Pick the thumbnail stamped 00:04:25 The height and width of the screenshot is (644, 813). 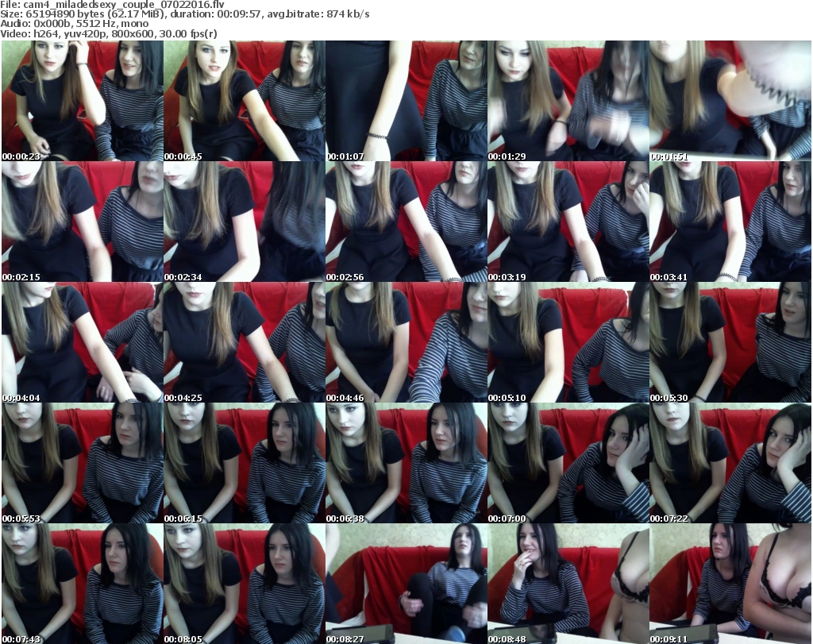point(245,342)
